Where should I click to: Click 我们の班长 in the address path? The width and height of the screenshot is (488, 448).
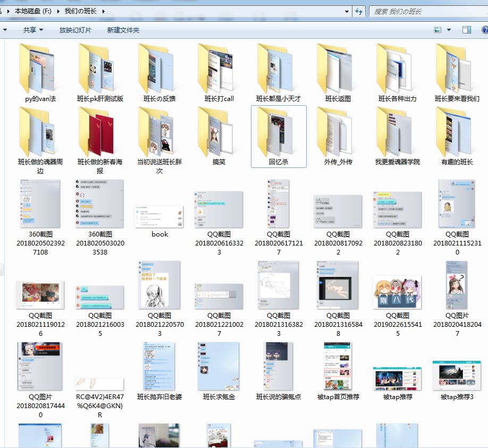pyautogui.click(x=81, y=11)
